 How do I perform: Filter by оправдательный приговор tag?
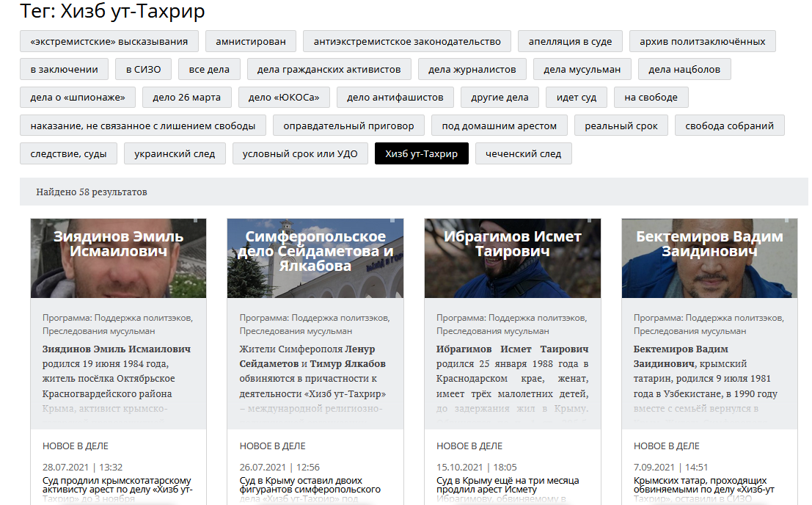pyautogui.click(x=348, y=126)
